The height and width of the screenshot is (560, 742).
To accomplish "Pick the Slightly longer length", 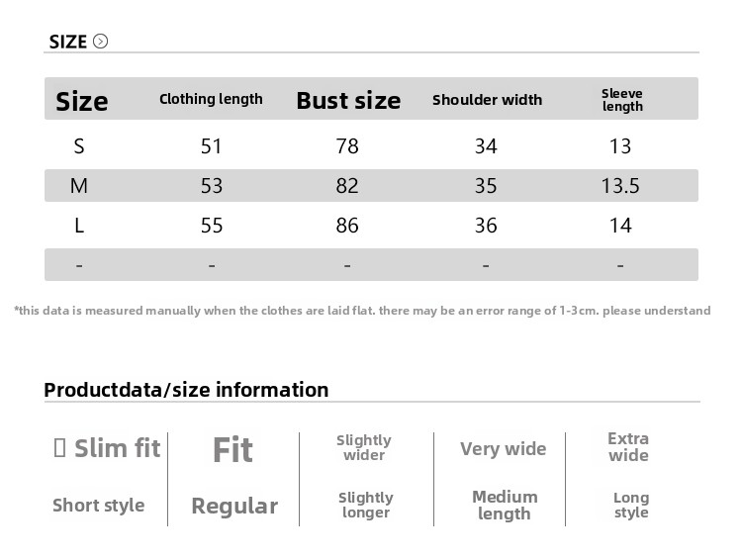I will (x=365, y=505).
